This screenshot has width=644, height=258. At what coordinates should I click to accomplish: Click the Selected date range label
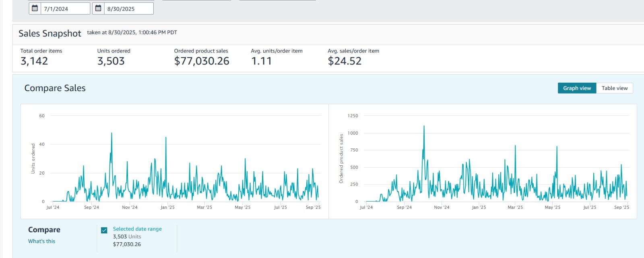point(137,229)
